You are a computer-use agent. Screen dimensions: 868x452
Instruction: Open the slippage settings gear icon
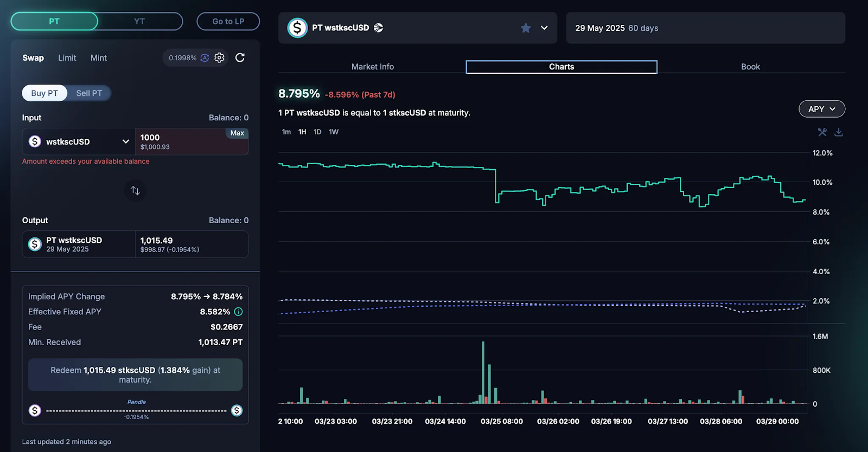(x=219, y=57)
